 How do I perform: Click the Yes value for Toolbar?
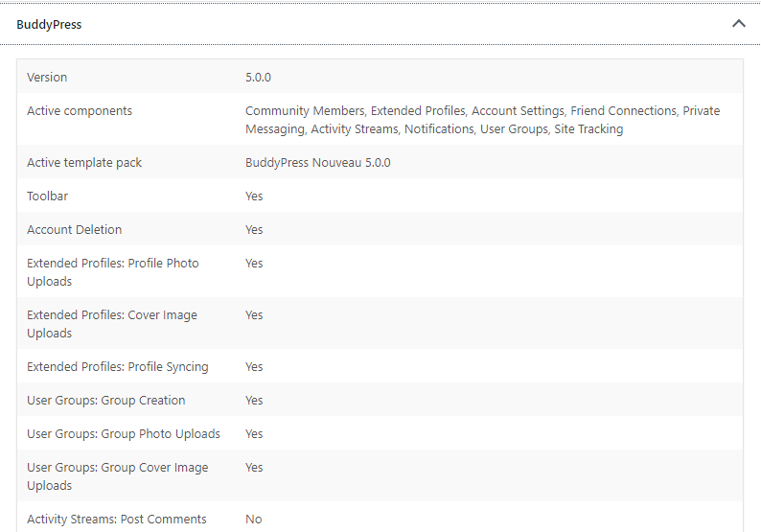pos(254,197)
